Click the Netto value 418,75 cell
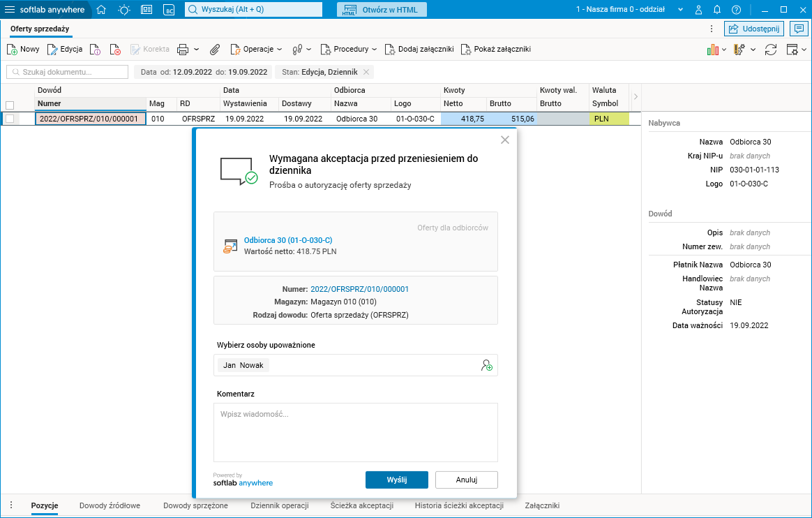This screenshot has height=518, width=812. (463, 119)
